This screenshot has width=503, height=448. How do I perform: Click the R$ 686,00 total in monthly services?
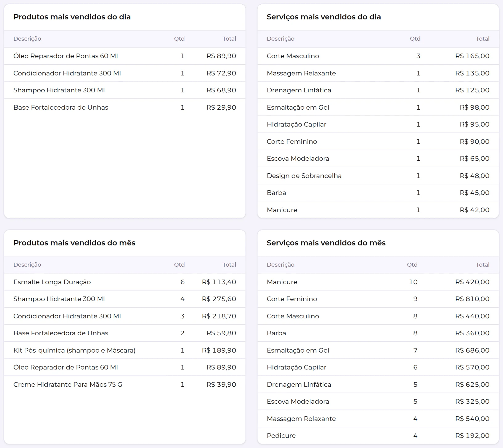472,350
